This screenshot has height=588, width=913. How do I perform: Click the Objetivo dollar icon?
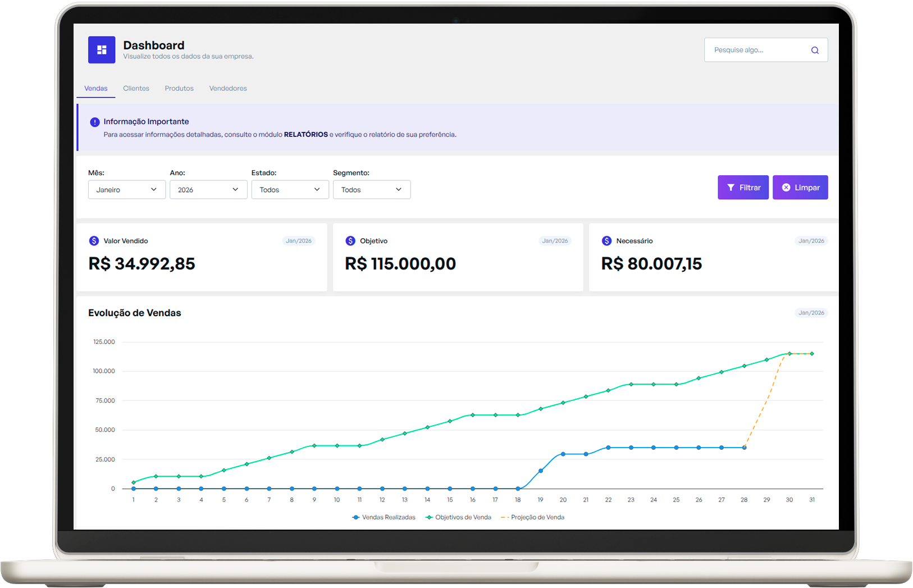point(350,241)
